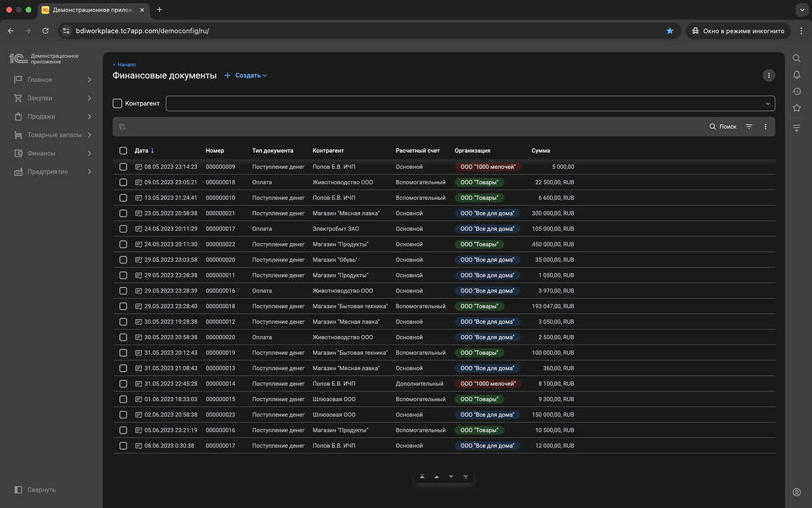Open functions menu icon in right sidebar
Image resolution: width=812 pixels, height=508 pixels.
(x=796, y=127)
